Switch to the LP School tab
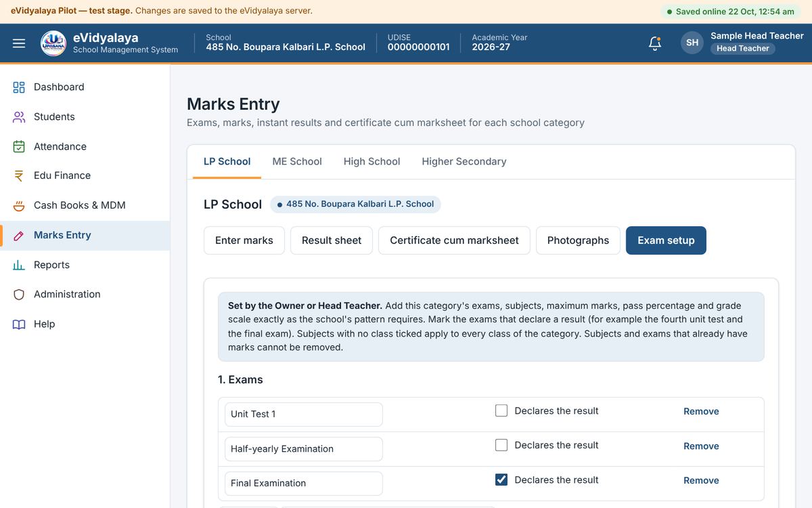This screenshot has width=812, height=508. [227, 162]
